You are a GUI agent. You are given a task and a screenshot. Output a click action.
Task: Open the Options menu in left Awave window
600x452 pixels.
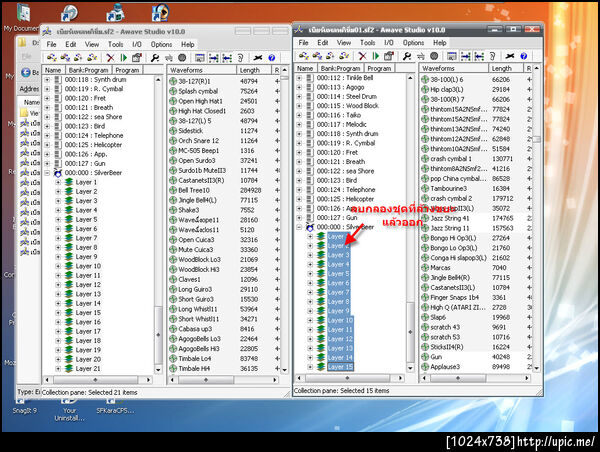(161, 44)
